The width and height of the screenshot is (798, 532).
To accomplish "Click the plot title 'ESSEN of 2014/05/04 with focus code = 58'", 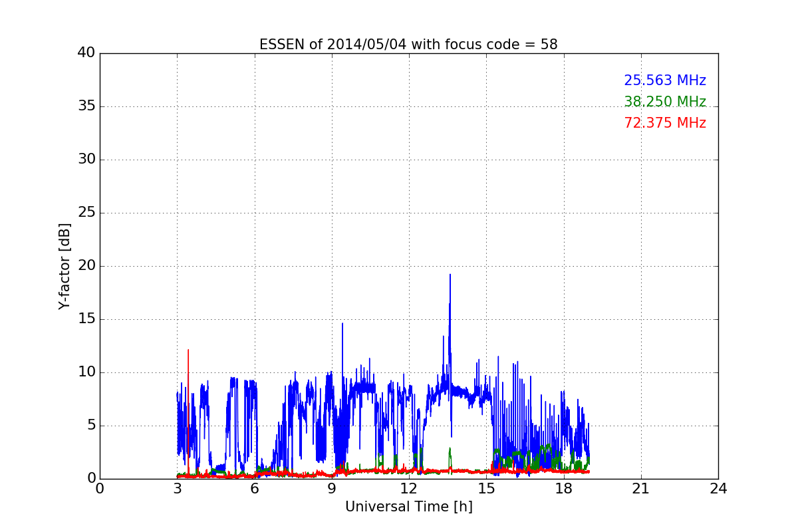I will click(x=408, y=45).
